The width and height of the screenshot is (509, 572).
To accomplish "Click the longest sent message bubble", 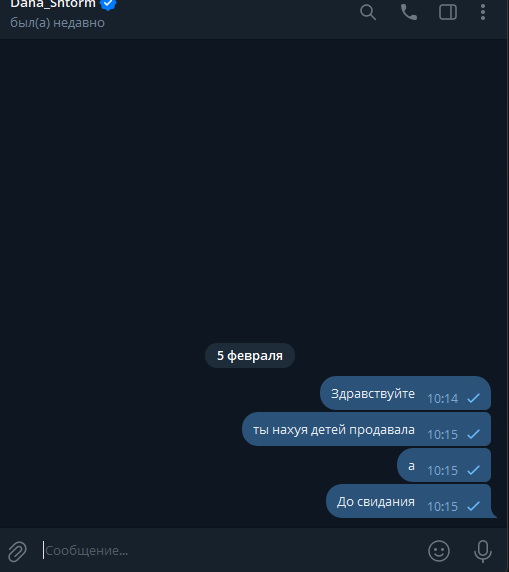I will pyautogui.click(x=366, y=429).
